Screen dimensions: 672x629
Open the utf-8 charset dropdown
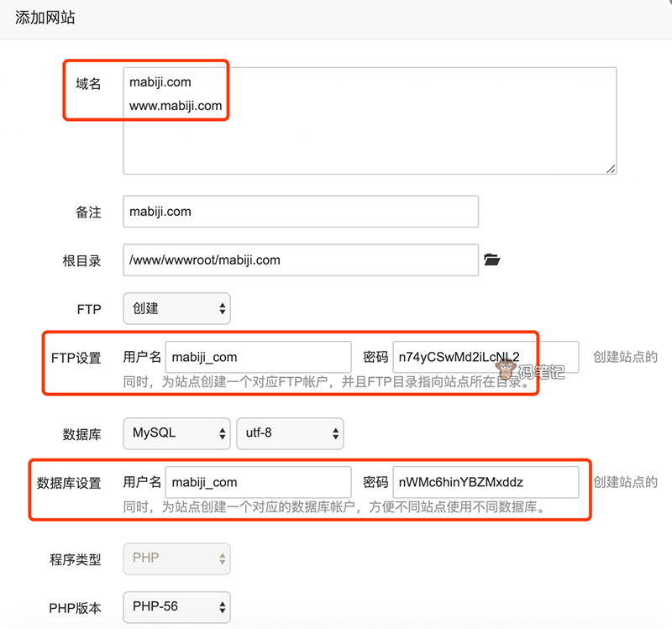click(290, 433)
